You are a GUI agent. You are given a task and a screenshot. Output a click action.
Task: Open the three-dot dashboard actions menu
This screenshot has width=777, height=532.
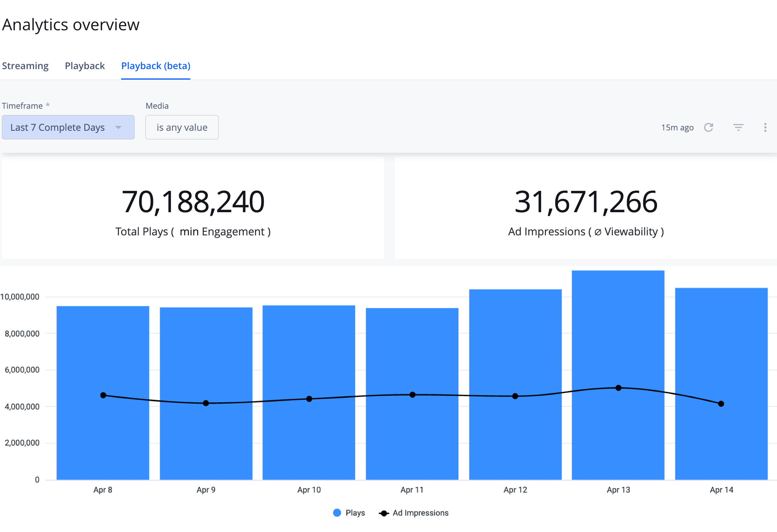point(765,127)
